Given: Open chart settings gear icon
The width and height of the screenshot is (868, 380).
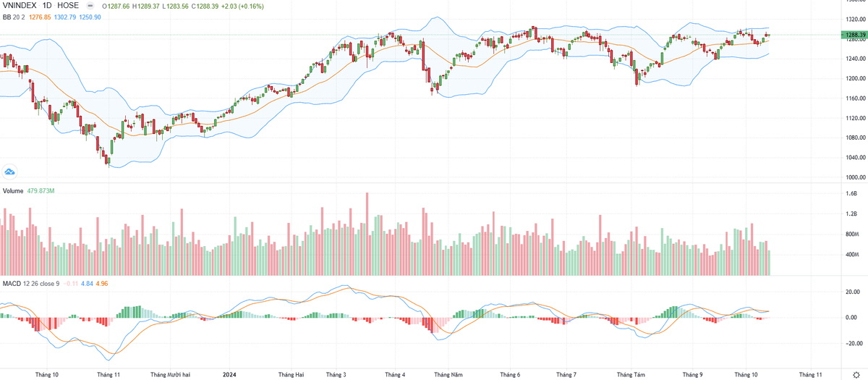Looking at the screenshot, I should [x=855, y=374].
